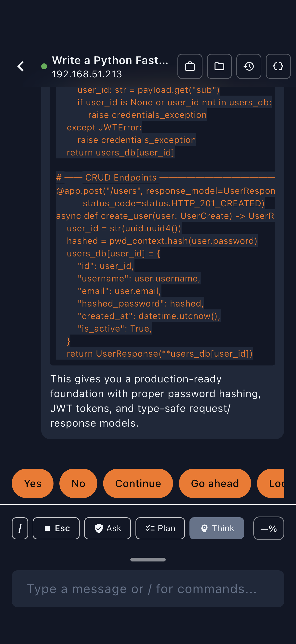Choose No from the quick replies

tap(78, 483)
